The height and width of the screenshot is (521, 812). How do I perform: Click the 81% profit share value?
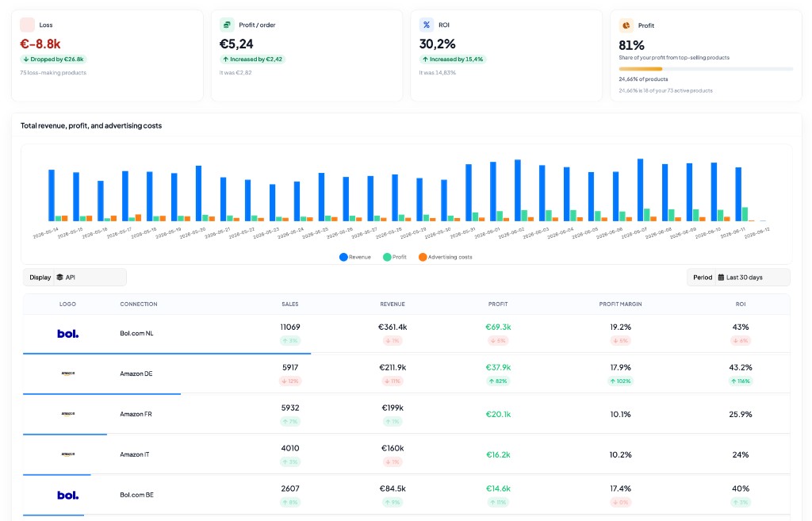coord(632,45)
